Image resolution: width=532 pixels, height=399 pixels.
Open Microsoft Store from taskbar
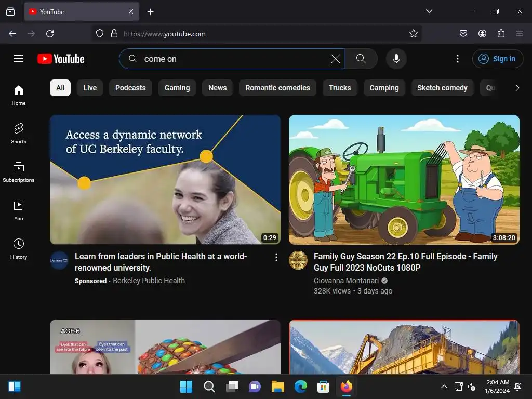pos(323,387)
